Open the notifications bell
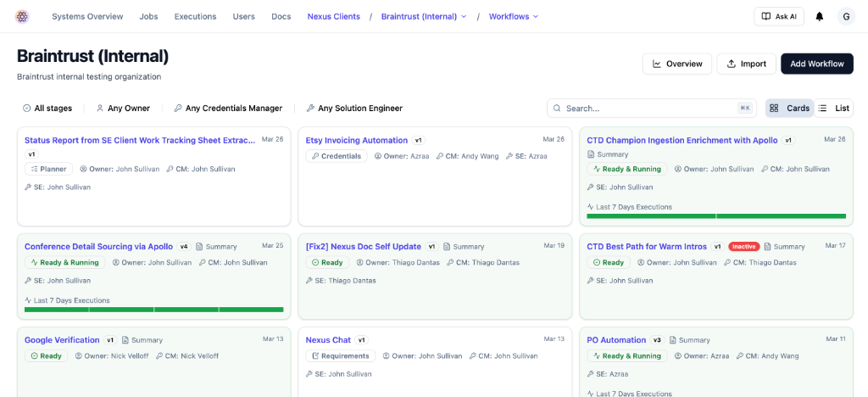Viewport: 868px width, 397px height. [x=820, y=17]
